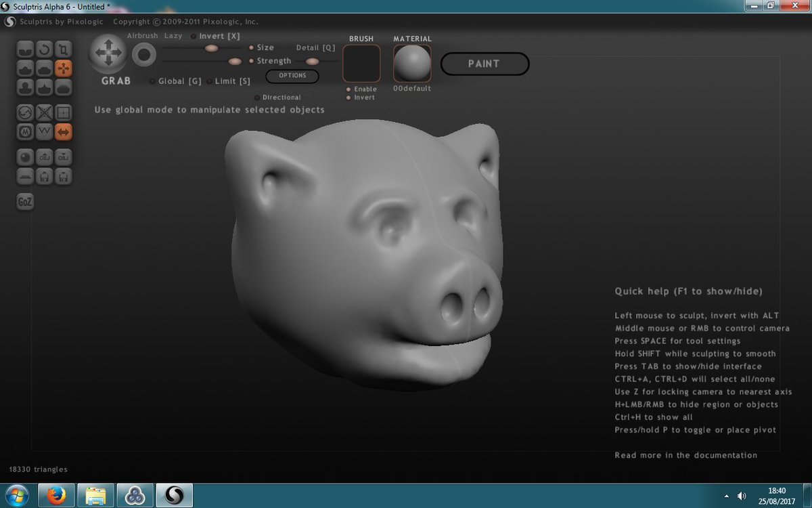Toggle the orange Symmetry icon
Viewport: 812px width, 508px height.
64,132
